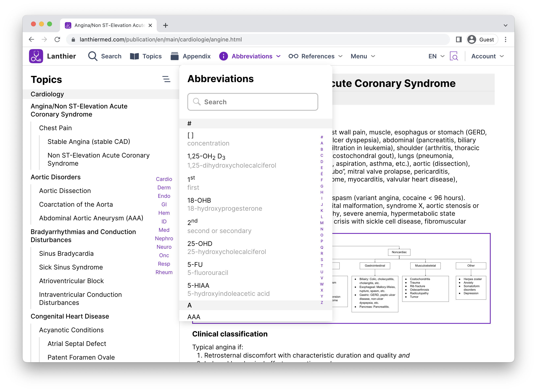Click the Abbreviations info icon
This screenshot has height=392, width=537.
[223, 56]
